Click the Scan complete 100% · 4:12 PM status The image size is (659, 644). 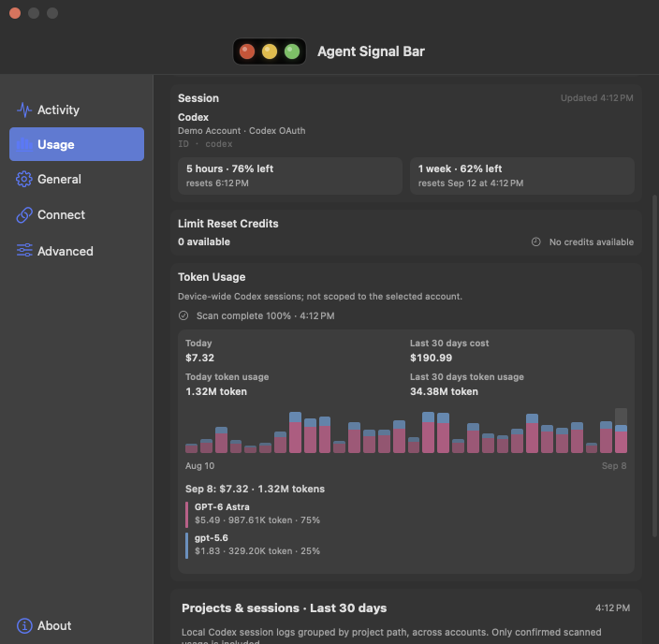[x=266, y=315]
